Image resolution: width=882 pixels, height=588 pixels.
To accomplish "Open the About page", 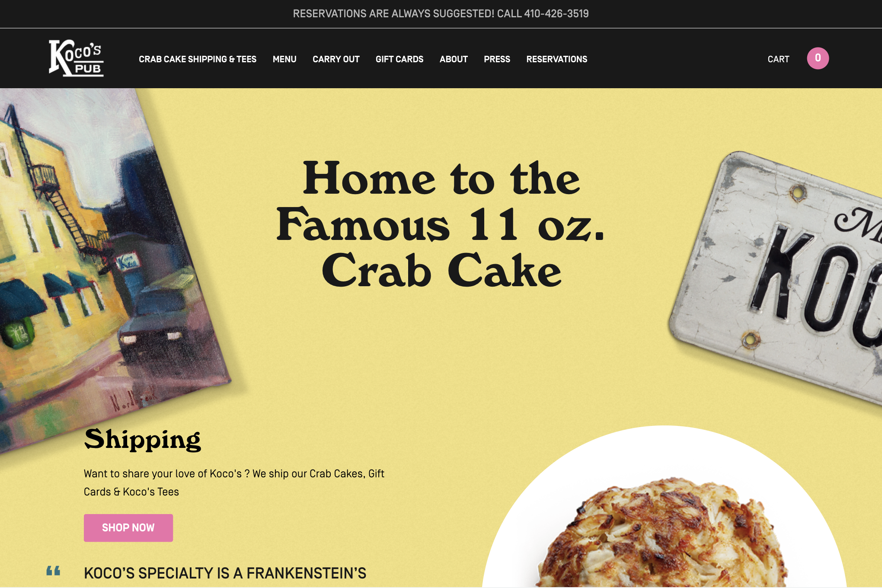I will point(454,59).
